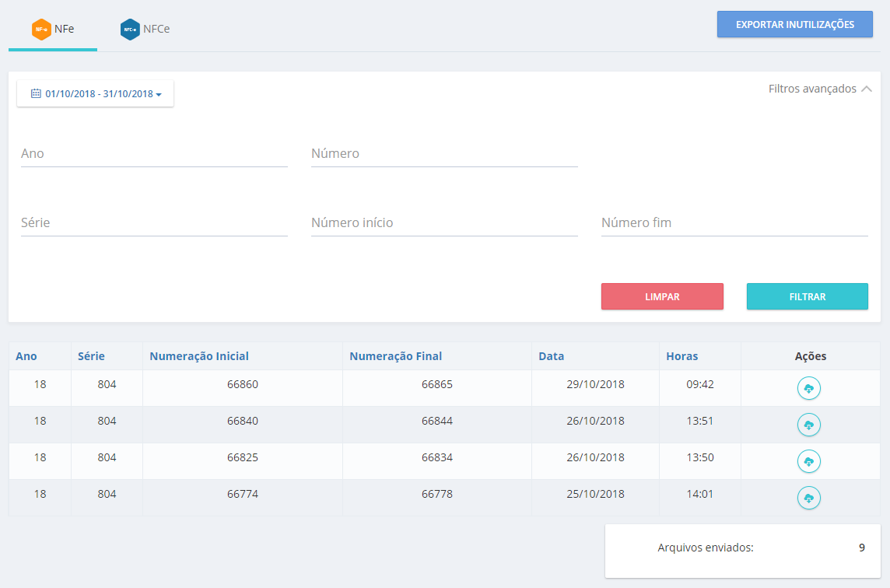Click the Série filter field

click(x=154, y=223)
